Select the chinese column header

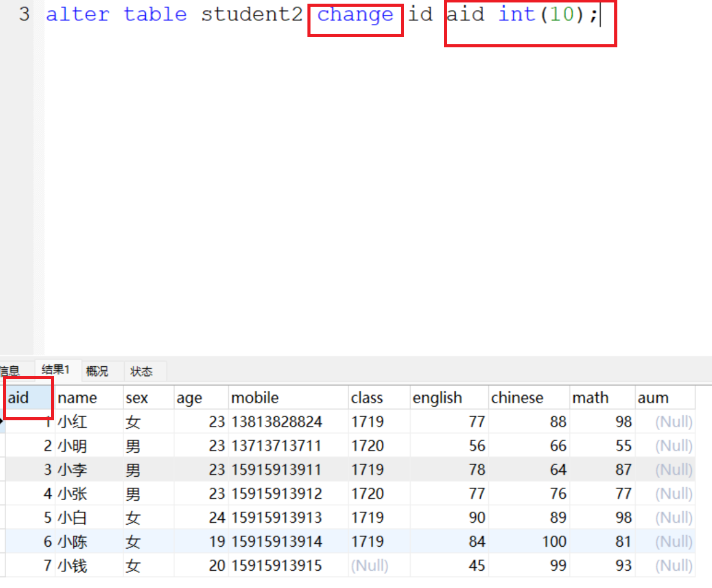(x=529, y=398)
